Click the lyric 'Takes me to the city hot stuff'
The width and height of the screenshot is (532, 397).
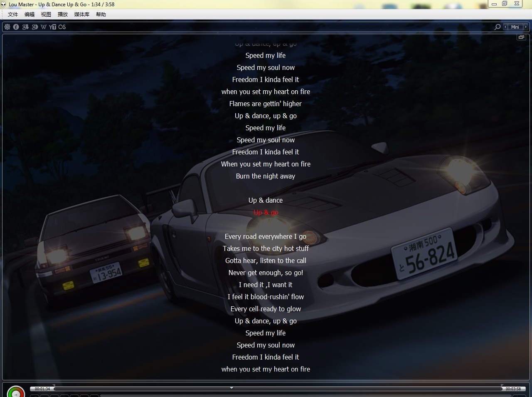(266, 249)
